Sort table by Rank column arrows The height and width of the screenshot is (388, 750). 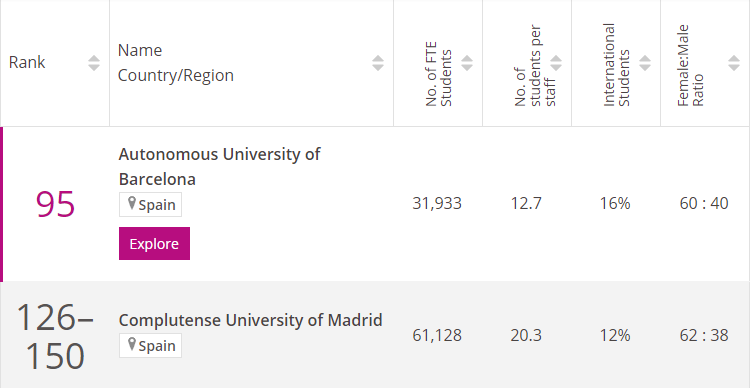(94, 63)
